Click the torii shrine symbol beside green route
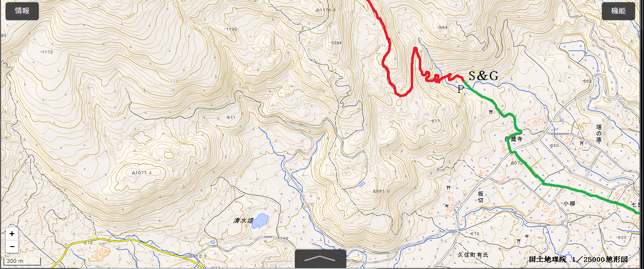The image size is (644, 269). point(490,113)
